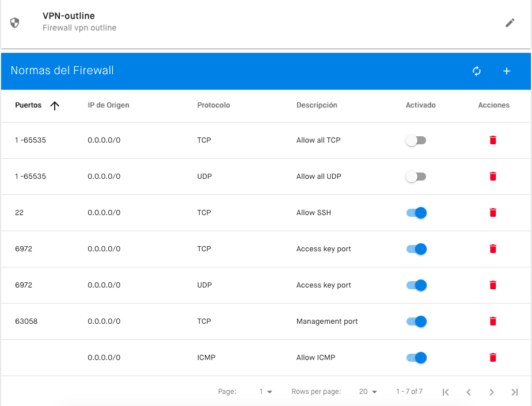Click the shield icon beside VPN-outline

tap(14, 22)
